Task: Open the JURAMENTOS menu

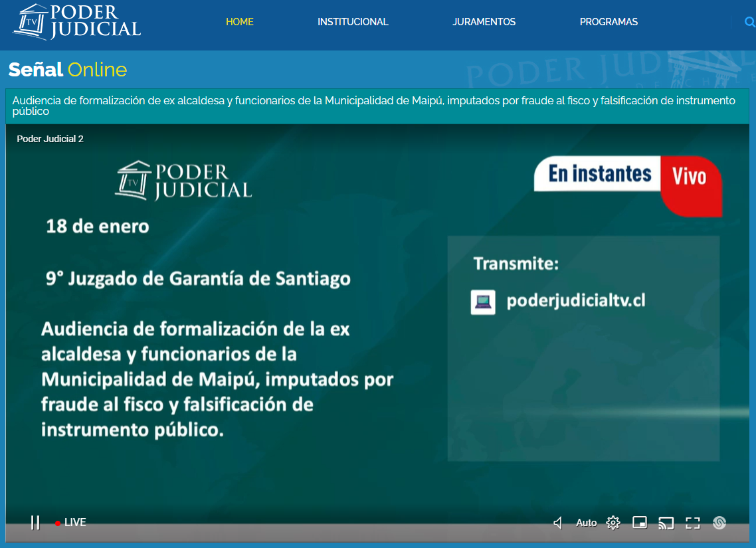Action: click(484, 22)
